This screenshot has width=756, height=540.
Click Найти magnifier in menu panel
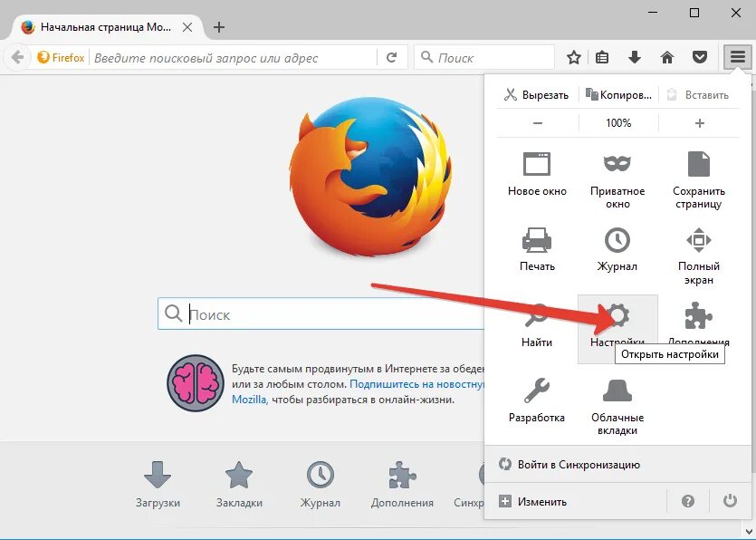(x=537, y=325)
